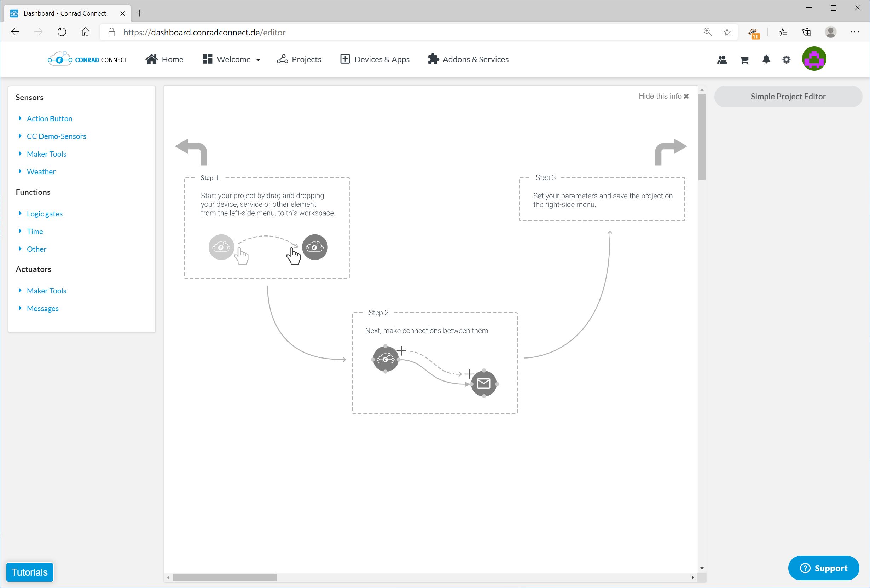Viewport: 870px width, 588px height.
Task: Hide this info panel
Action: point(663,96)
